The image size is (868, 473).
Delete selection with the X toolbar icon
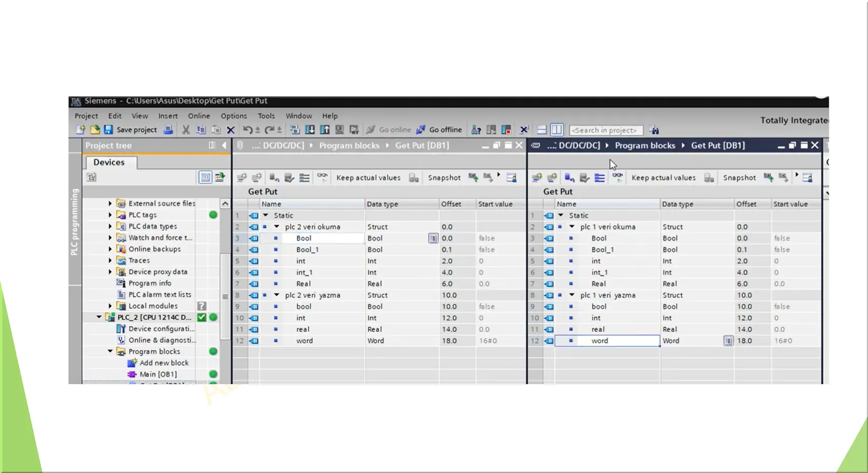tap(231, 130)
